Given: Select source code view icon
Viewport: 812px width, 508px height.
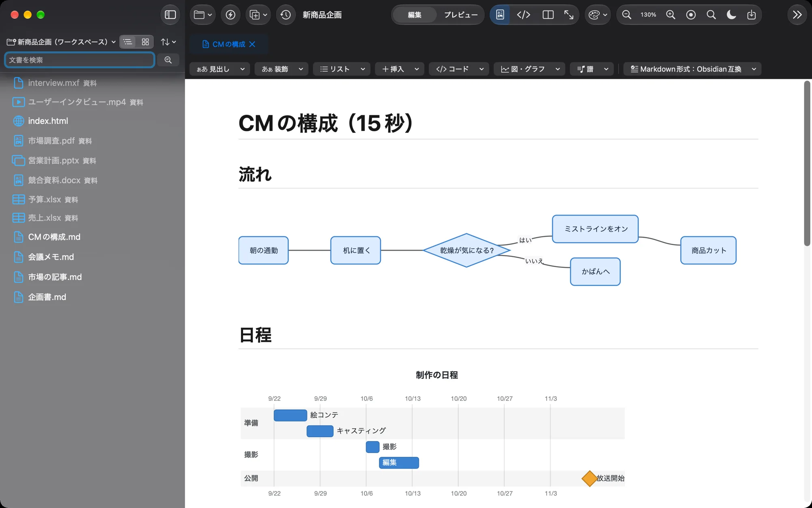Looking at the screenshot, I should (x=523, y=15).
